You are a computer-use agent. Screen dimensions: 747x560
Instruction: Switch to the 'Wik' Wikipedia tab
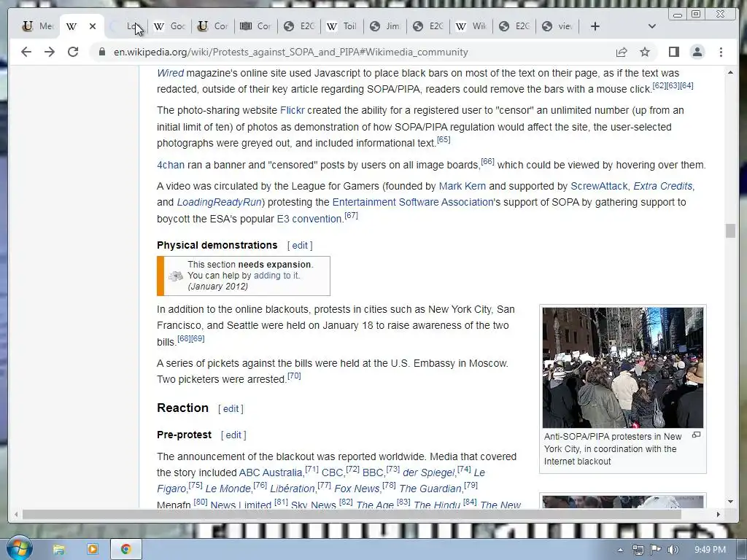coord(471,26)
